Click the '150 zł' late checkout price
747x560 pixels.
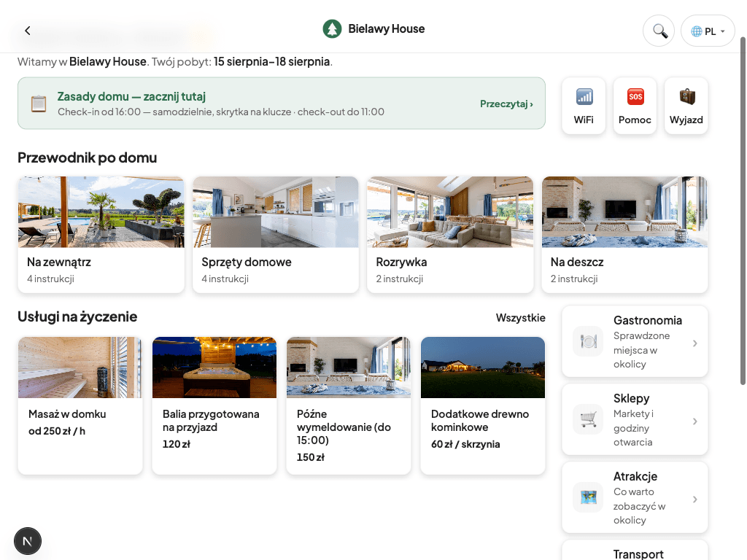click(311, 457)
